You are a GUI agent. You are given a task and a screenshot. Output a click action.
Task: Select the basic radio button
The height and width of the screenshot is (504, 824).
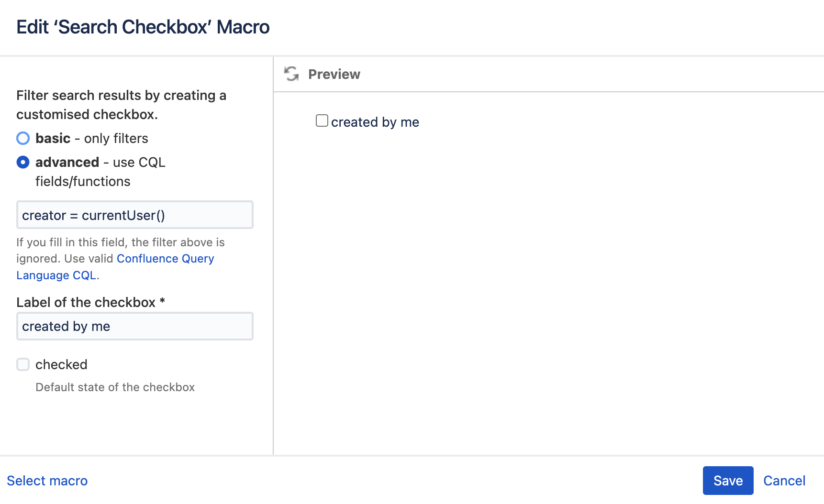pyautogui.click(x=23, y=138)
